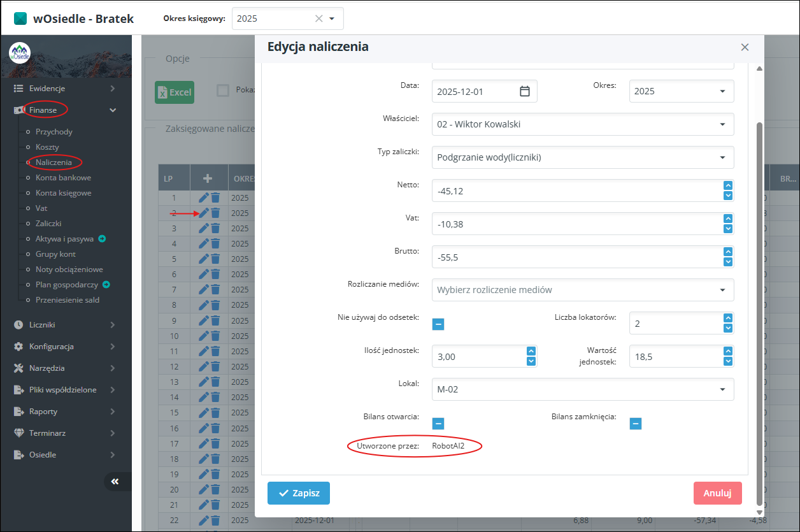Open the Typ zaliczki dropdown
Screen dimensions: 800x532
pyautogui.click(x=582, y=157)
